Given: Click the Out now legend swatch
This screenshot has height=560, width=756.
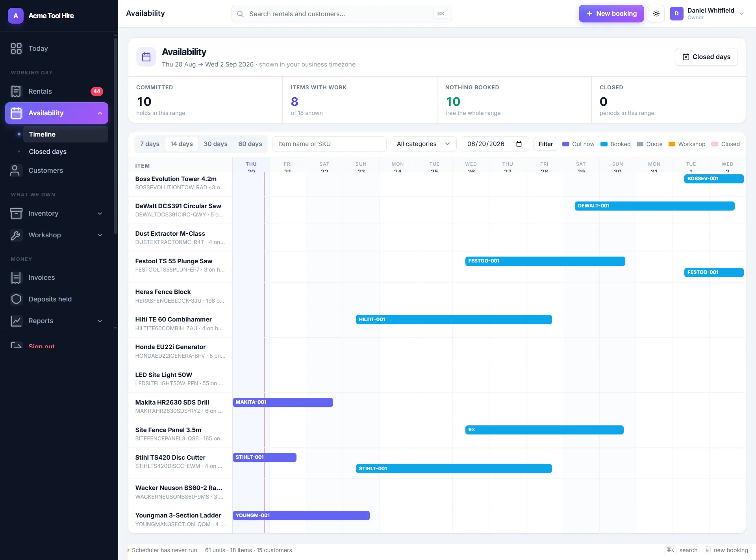Looking at the screenshot, I should click(x=566, y=144).
